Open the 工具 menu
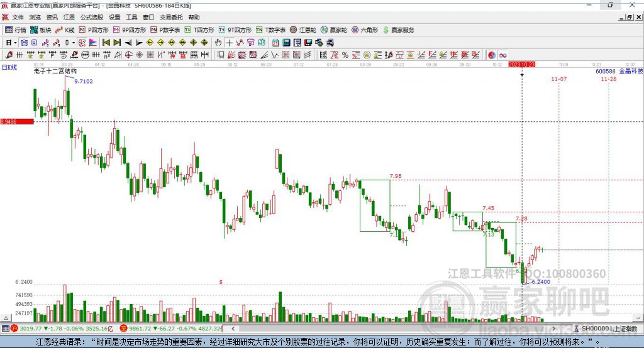Image resolution: width=644 pixels, height=348 pixels. (x=131, y=17)
